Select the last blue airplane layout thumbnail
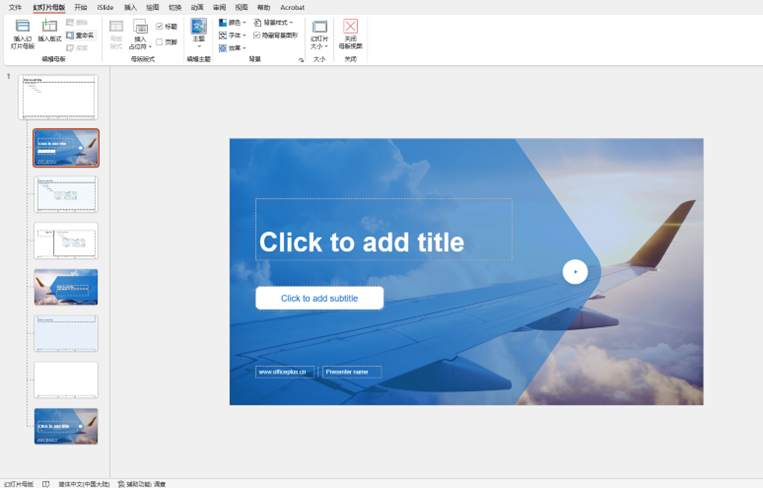 [66, 426]
